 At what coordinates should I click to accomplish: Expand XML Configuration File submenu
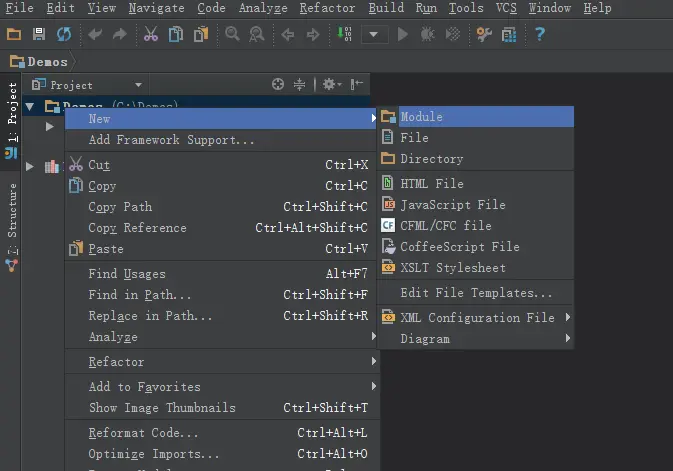[x=476, y=317]
